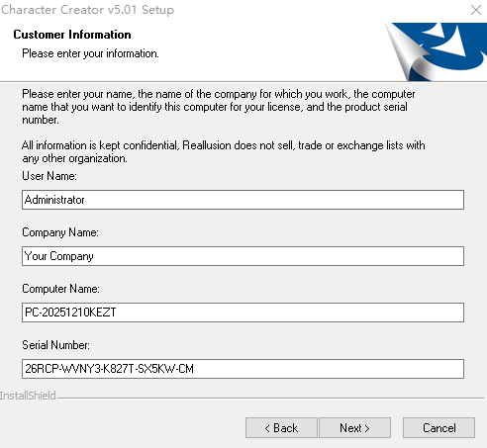Click the 'Customer Information' heading
Screen dimensions: 487x448
(72, 35)
